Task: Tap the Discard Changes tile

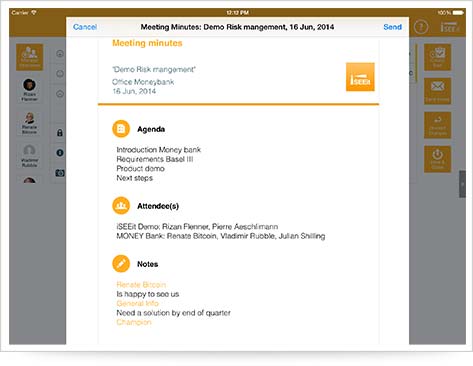Action: [x=437, y=125]
